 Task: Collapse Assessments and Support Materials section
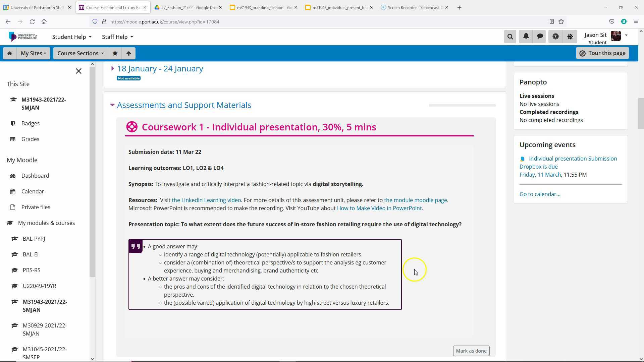pyautogui.click(x=112, y=105)
